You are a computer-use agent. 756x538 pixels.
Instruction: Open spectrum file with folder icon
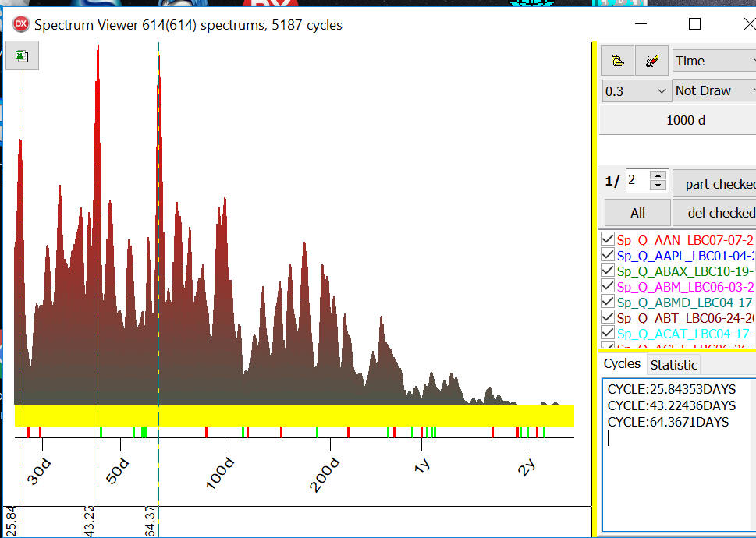(x=617, y=61)
